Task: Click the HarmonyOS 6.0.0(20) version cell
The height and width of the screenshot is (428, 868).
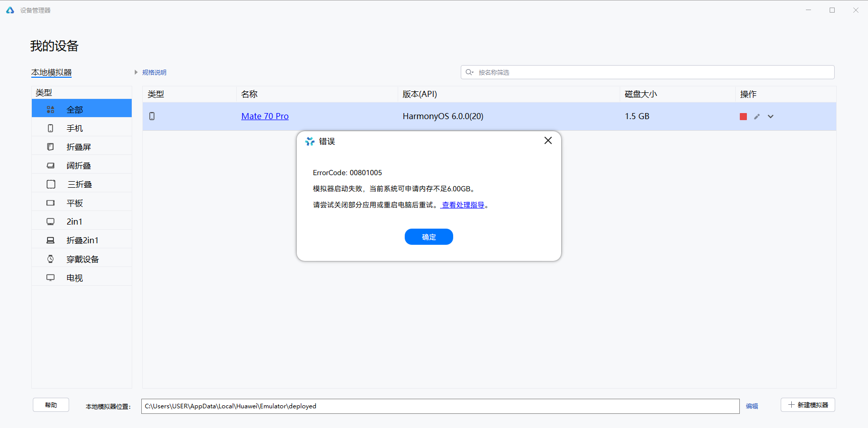Action: coord(443,116)
